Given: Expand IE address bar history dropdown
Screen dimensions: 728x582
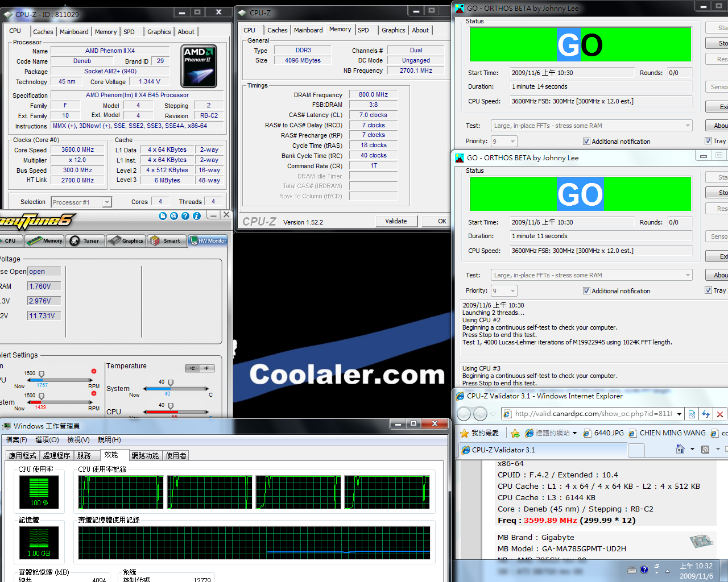Looking at the screenshot, I should (679, 414).
